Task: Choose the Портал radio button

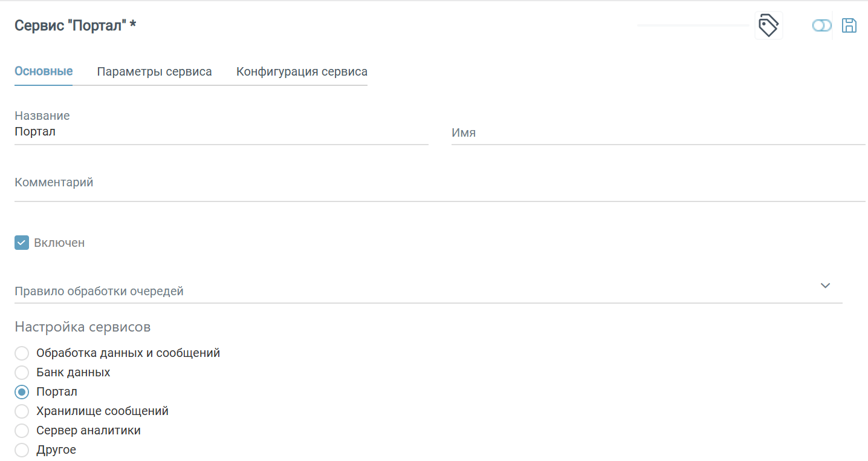Action: click(x=22, y=391)
